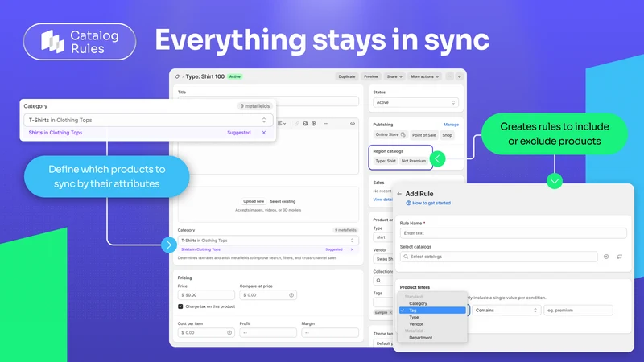This screenshot has height=362, width=644.
Task: Open the Contains condition dropdown
Action: pos(506,311)
